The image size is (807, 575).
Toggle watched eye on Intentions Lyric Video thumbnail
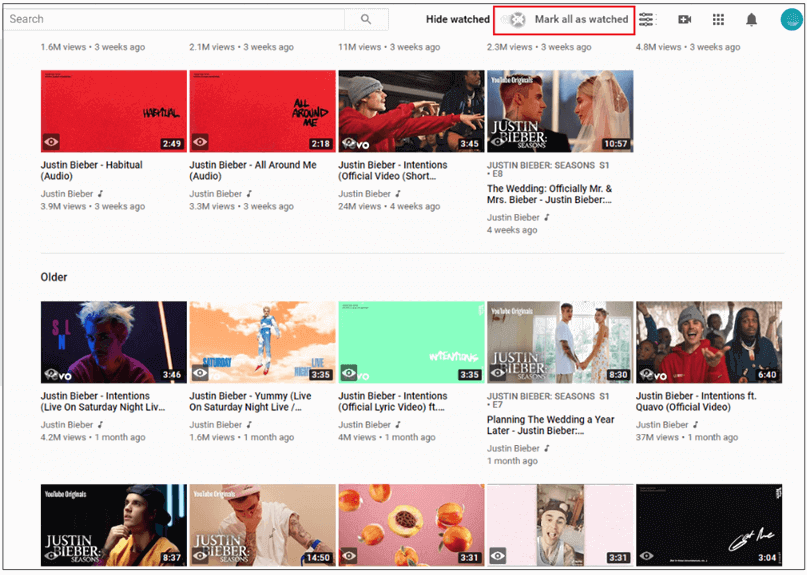coord(349,373)
